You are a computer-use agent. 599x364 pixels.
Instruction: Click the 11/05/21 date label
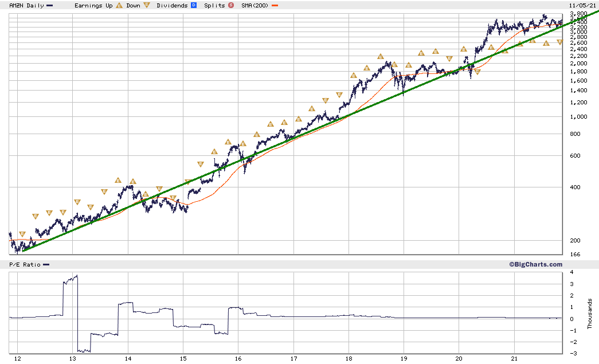point(582,5)
